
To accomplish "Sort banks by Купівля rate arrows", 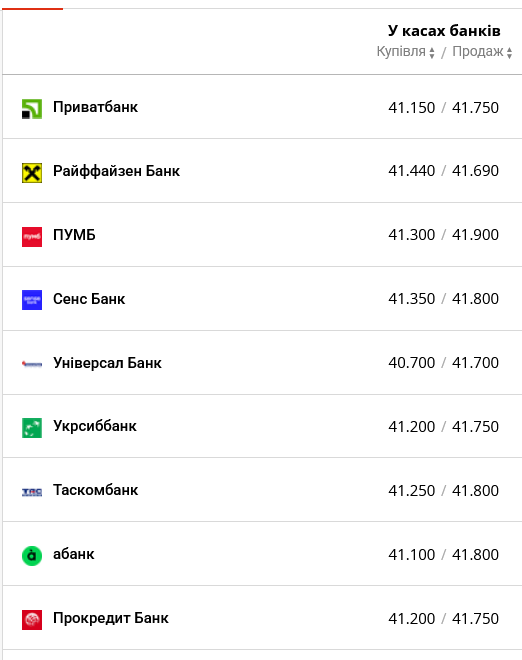I will [x=432, y=53].
